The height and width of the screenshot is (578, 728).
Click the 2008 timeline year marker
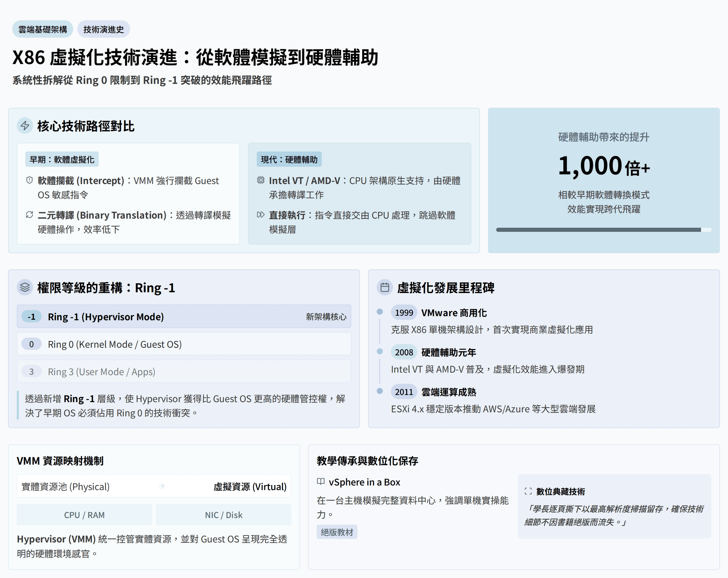[x=404, y=352]
